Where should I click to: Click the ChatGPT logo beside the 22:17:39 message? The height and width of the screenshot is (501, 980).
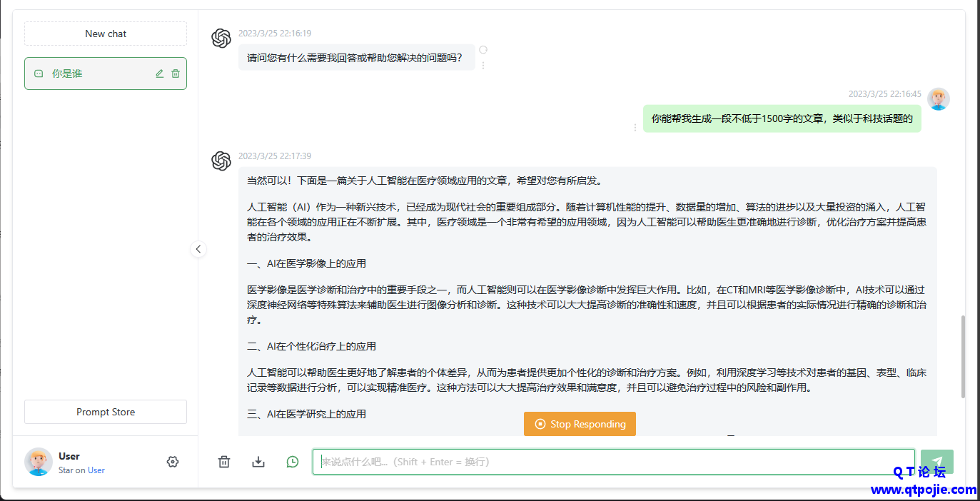(x=221, y=161)
